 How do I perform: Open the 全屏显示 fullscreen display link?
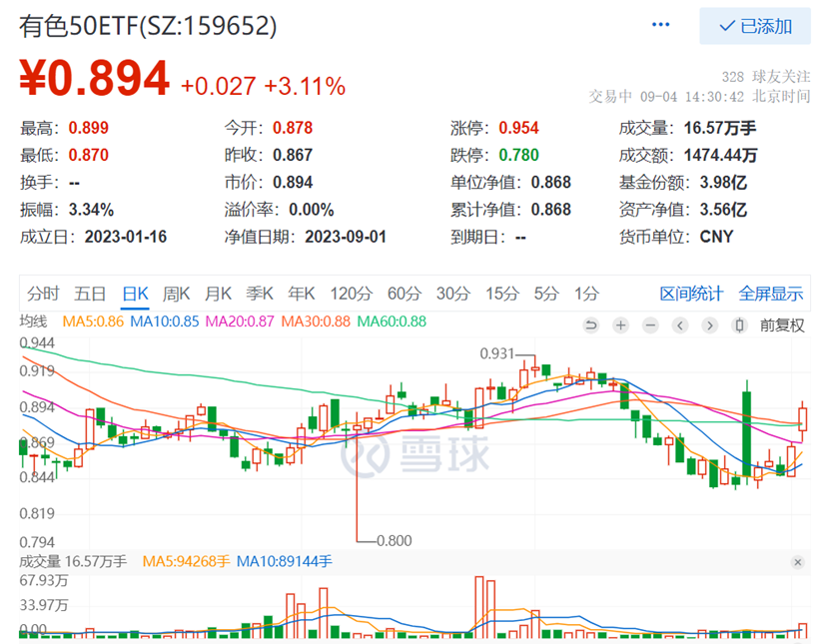(x=771, y=294)
